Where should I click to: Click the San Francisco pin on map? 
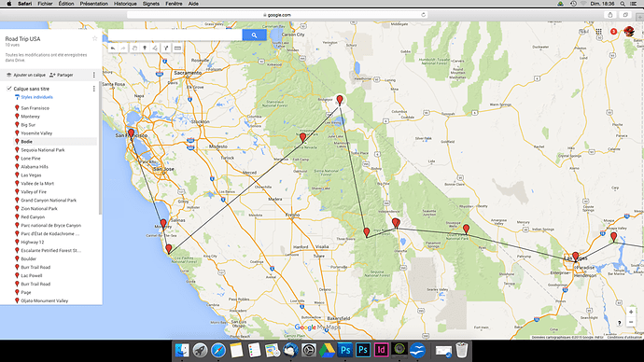131,133
